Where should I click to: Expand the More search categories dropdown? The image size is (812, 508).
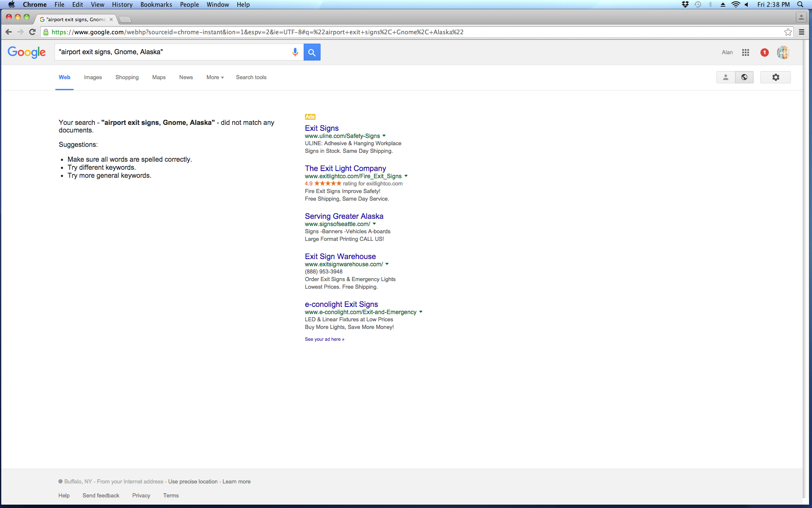pyautogui.click(x=215, y=77)
